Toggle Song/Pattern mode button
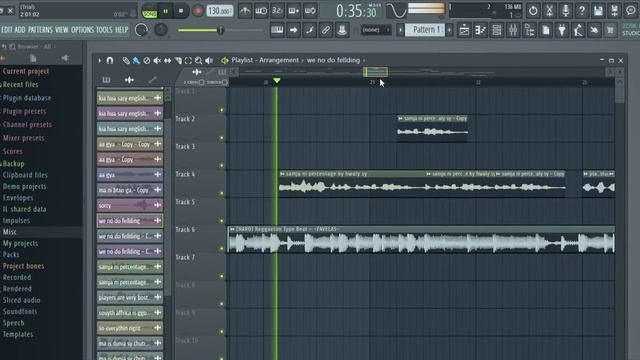The height and width of the screenshot is (360, 640). 149,11
